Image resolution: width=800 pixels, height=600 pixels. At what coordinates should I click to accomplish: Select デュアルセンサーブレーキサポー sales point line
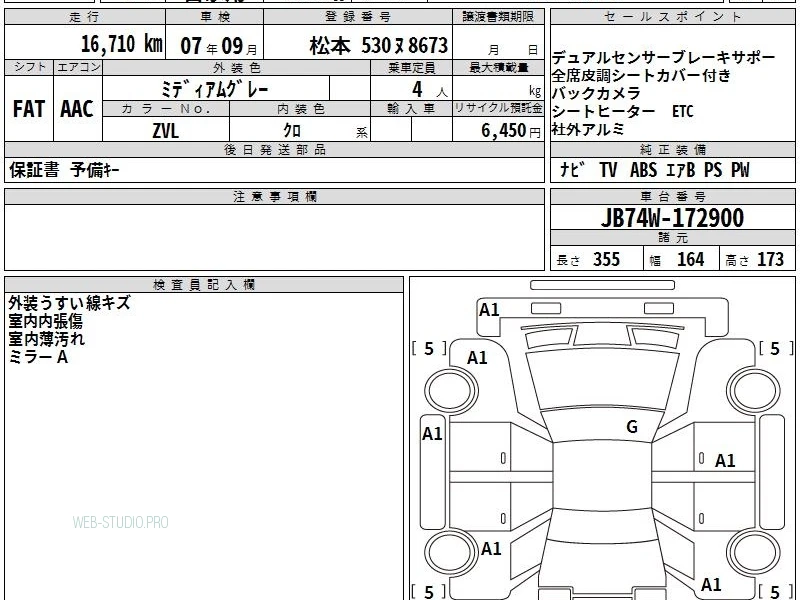(663, 58)
